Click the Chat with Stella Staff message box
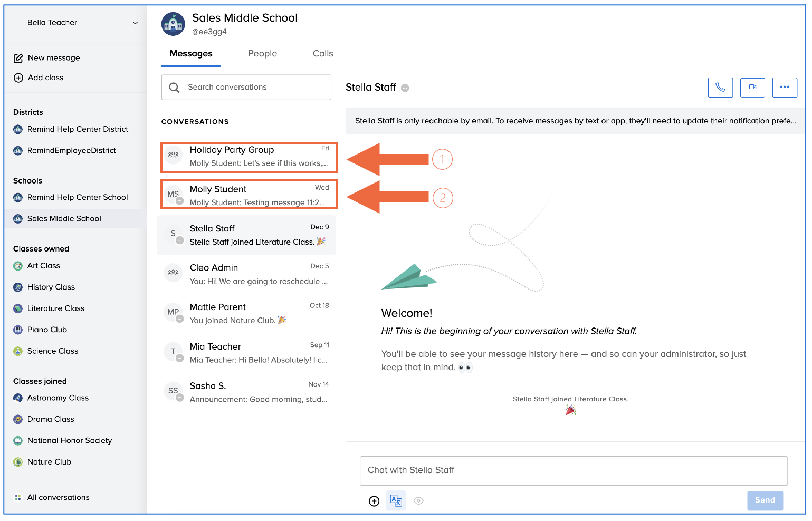812x521 pixels. click(573, 470)
